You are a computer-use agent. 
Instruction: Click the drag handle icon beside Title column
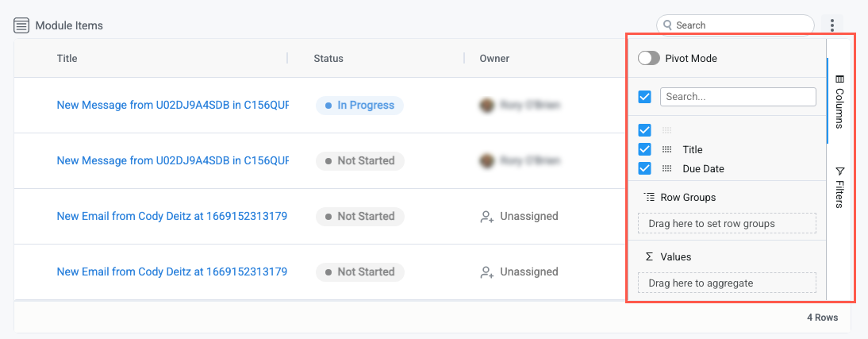coord(666,149)
